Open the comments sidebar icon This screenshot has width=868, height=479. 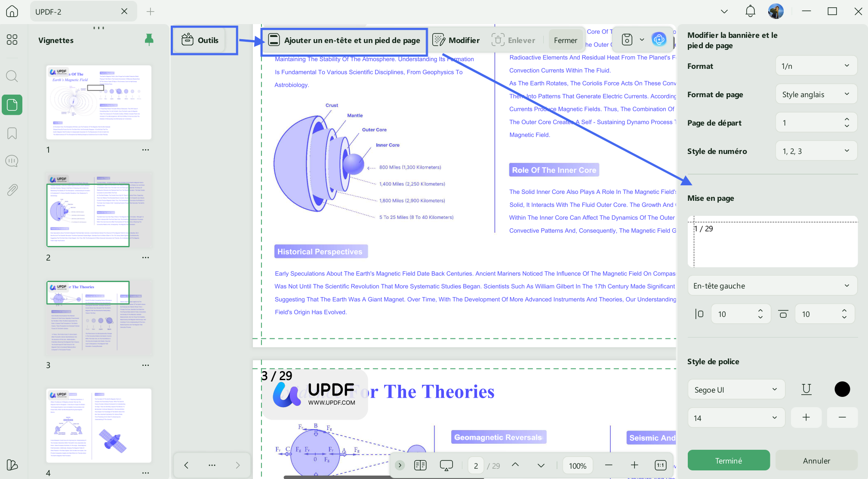coord(12,161)
